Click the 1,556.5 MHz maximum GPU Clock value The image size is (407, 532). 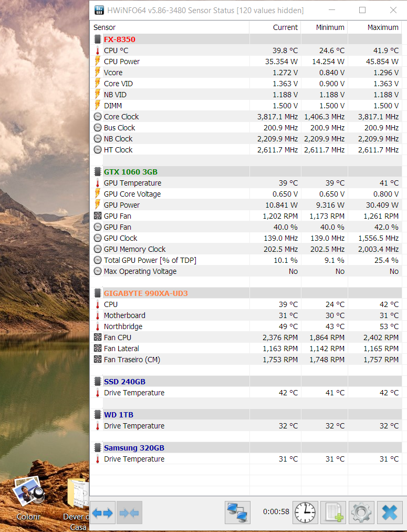point(378,238)
